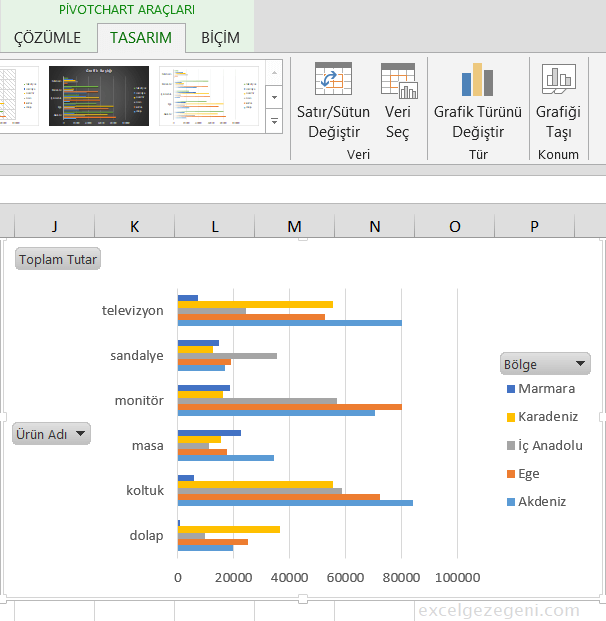Click the Akdeniz legend color swatch

pos(511,502)
